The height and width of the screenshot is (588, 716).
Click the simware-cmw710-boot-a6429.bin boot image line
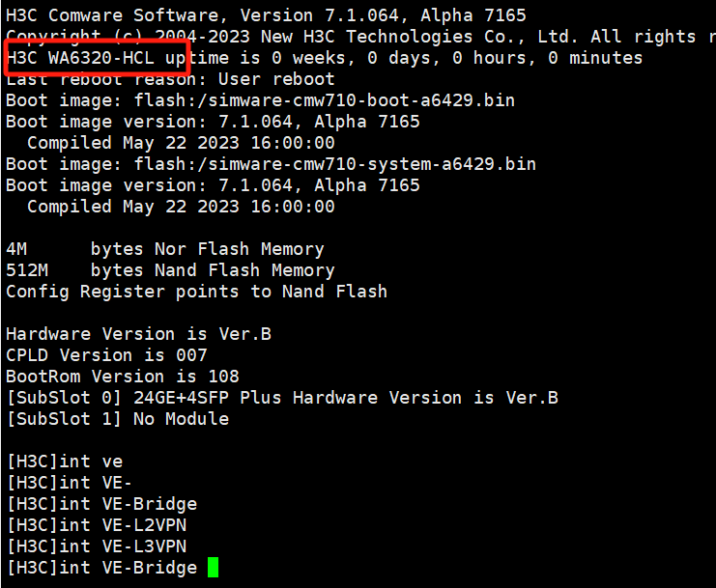point(260,100)
